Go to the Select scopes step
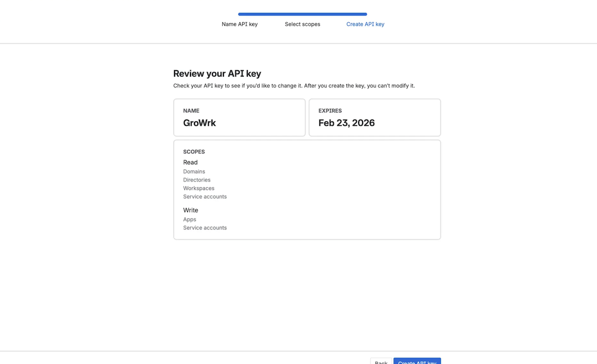Image resolution: width=597 pixels, height=364 pixels. [x=302, y=24]
